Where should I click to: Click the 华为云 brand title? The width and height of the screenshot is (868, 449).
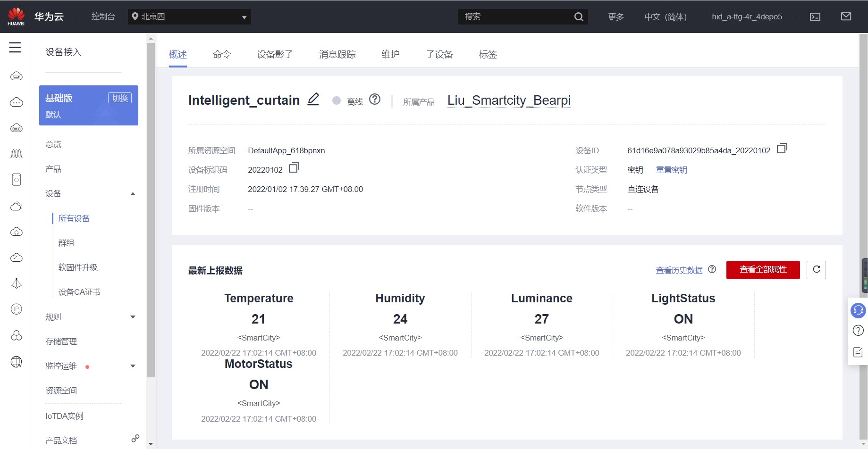point(49,17)
